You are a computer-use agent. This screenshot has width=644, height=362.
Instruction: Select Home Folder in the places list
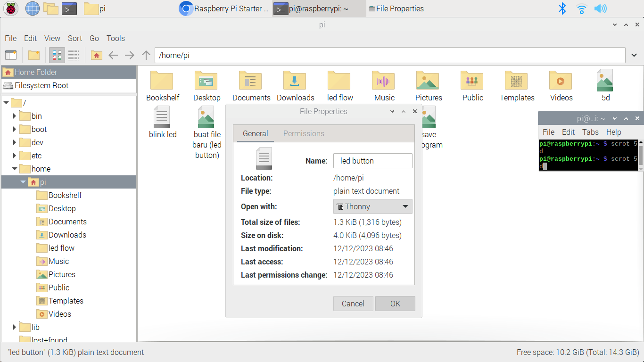pos(69,72)
